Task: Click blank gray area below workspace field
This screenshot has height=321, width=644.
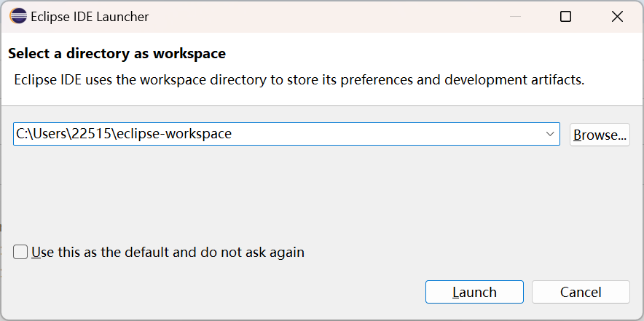Action: [321, 189]
